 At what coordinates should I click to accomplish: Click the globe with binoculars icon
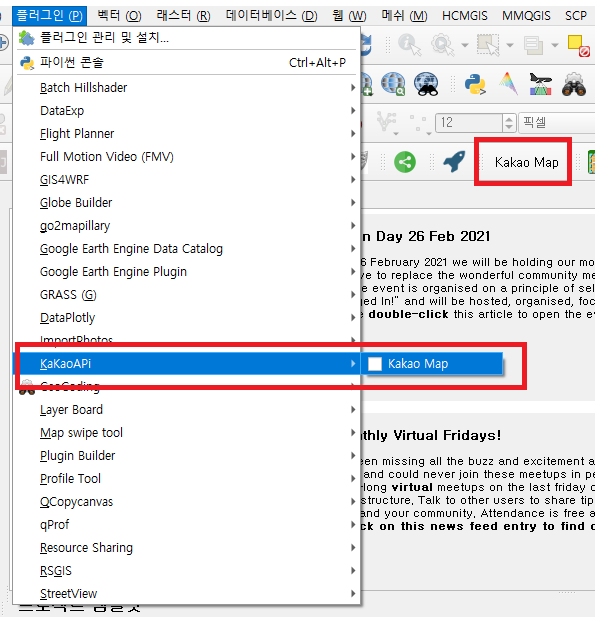pyautogui.click(x=427, y=84)
